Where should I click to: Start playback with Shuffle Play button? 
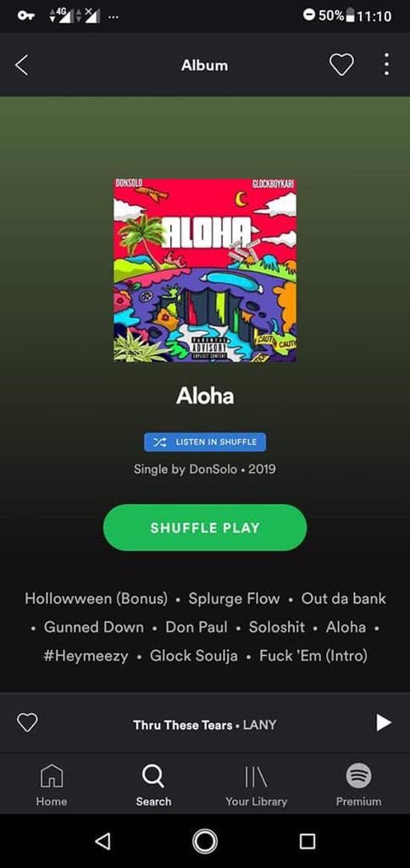[x=205, y=527]
